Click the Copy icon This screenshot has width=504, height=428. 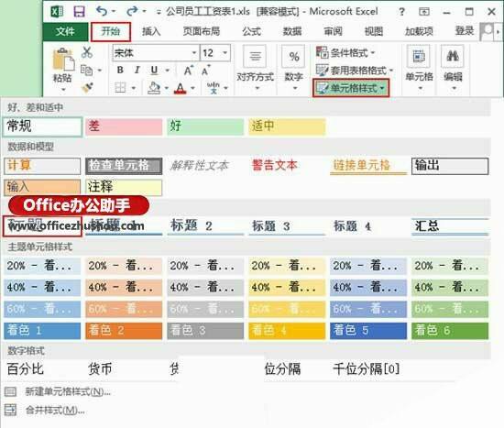(86, 70)
